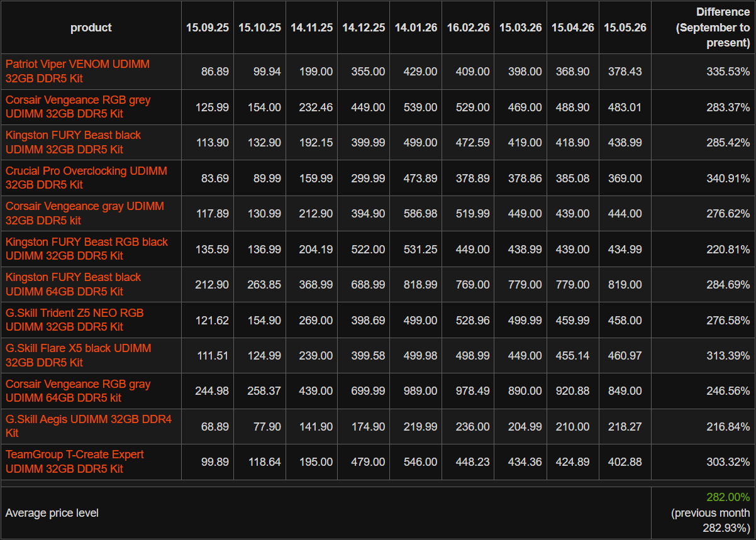
Task: Open G.Skill Flare X5 black UDIMM link
Action: pyautogui.click(x=79, y=356)
